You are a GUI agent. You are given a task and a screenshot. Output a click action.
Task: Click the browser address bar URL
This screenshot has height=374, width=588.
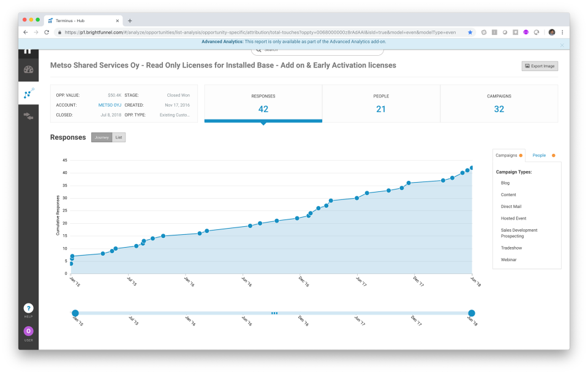point(260,32)
